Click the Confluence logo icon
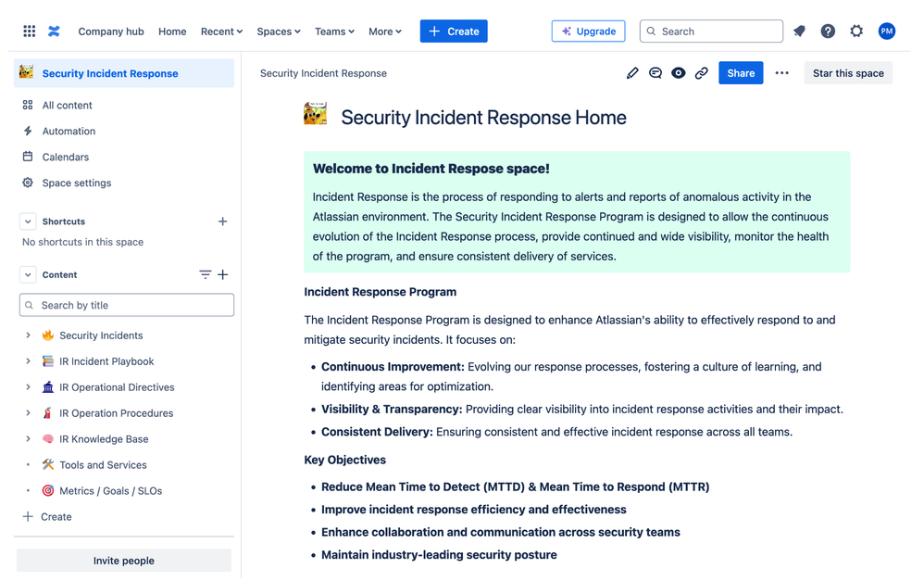Screen dimensions: 924x581 (55, 32)
